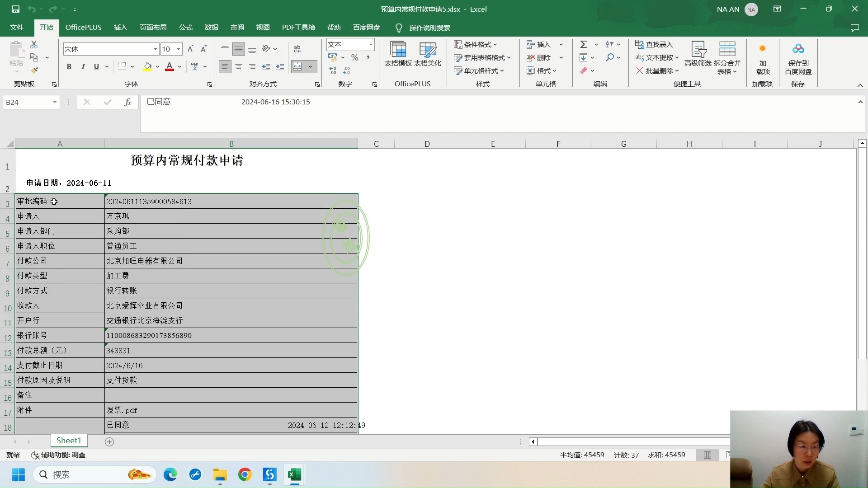Click the 格式 Format button in cells group
The image size is (868, 488).
click(541, 70)
